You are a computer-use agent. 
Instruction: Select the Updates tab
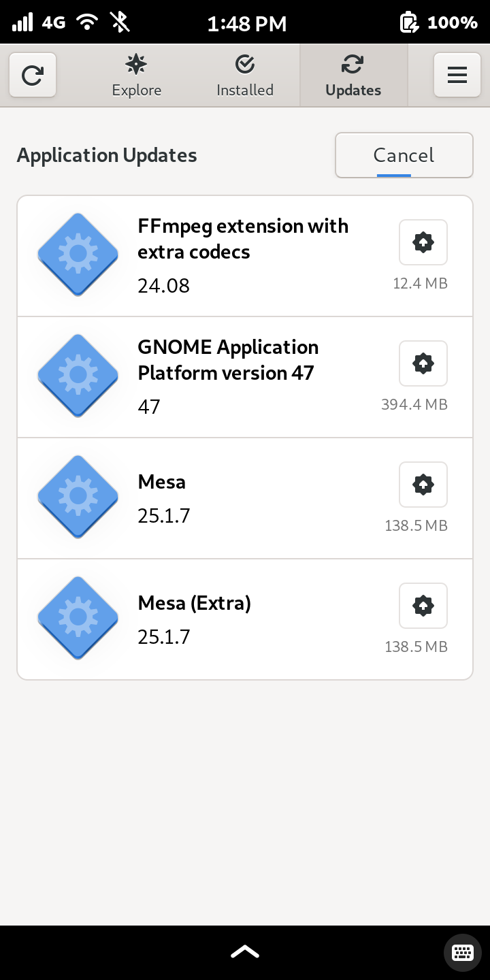click(353, 76)
